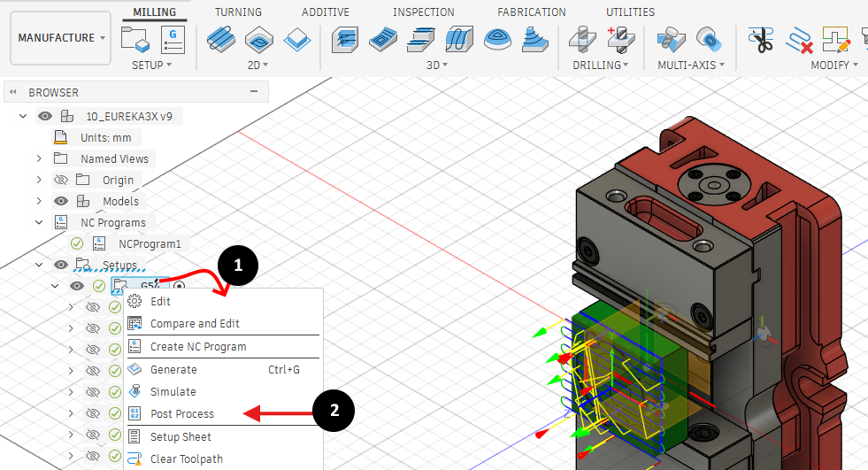
Task: Click the NCProgram1 G-code file icon
Action: coord(99,243)
